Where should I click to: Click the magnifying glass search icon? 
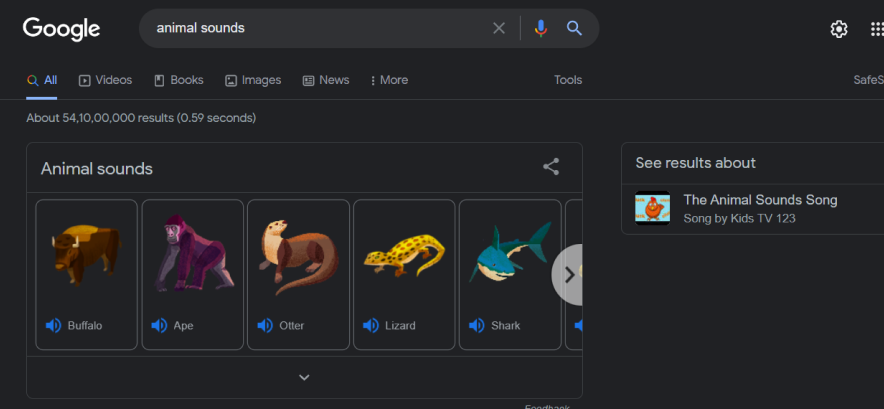click(x=574, y=28)
